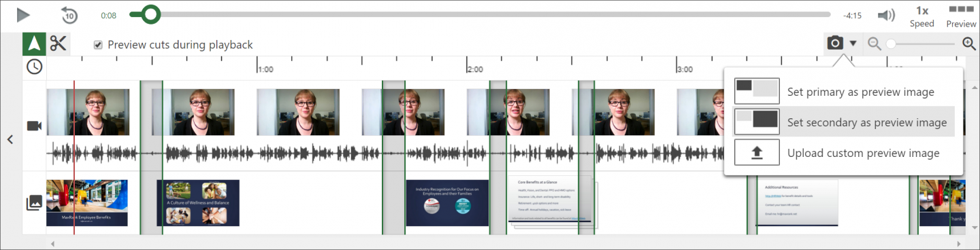Viewport: 980px width, 250px height.
Task: Click A Culture of Wellness slide thumbnail
Action: point(198,202)
